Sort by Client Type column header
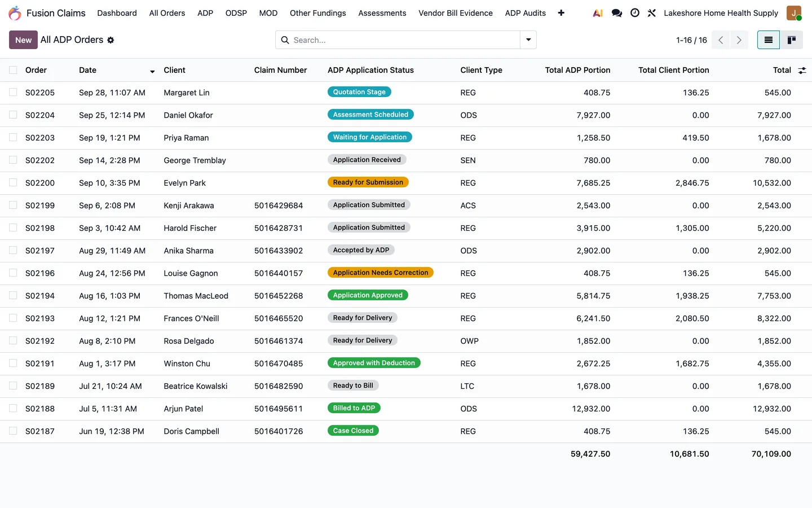 481,70
